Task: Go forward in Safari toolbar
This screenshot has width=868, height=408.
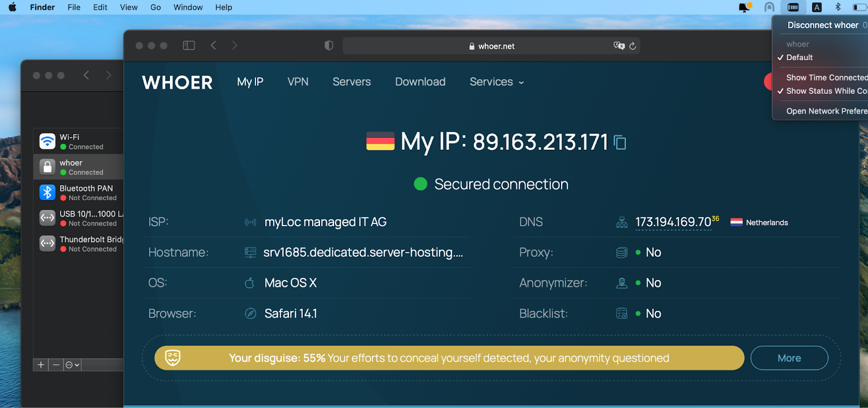Action: [x=234, y=46]
